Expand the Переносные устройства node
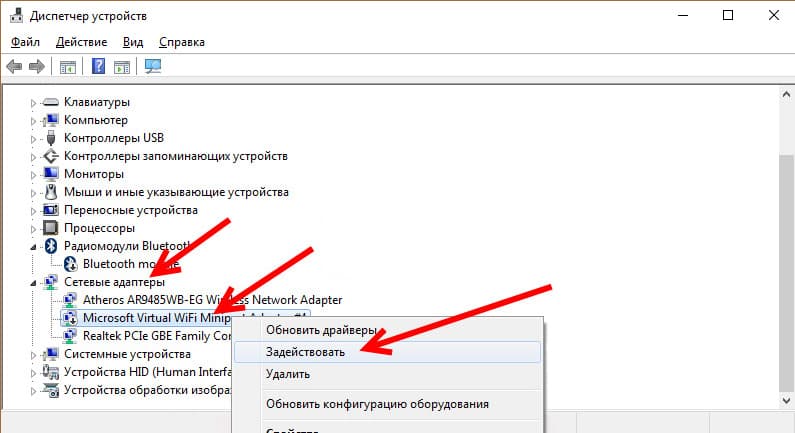The image size is (795, 433). tap(33, 211)
